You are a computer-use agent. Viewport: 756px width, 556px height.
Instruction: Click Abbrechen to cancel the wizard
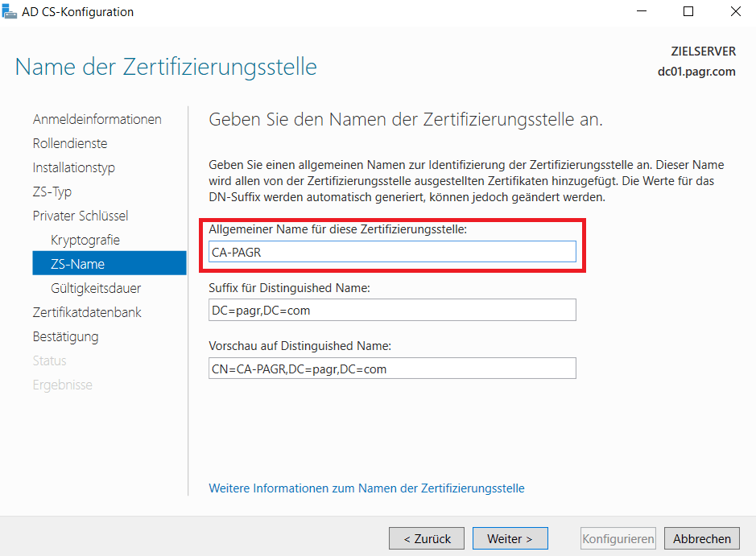702,538
